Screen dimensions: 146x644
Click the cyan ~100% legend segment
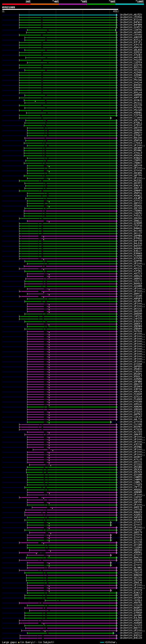point(130,4)
